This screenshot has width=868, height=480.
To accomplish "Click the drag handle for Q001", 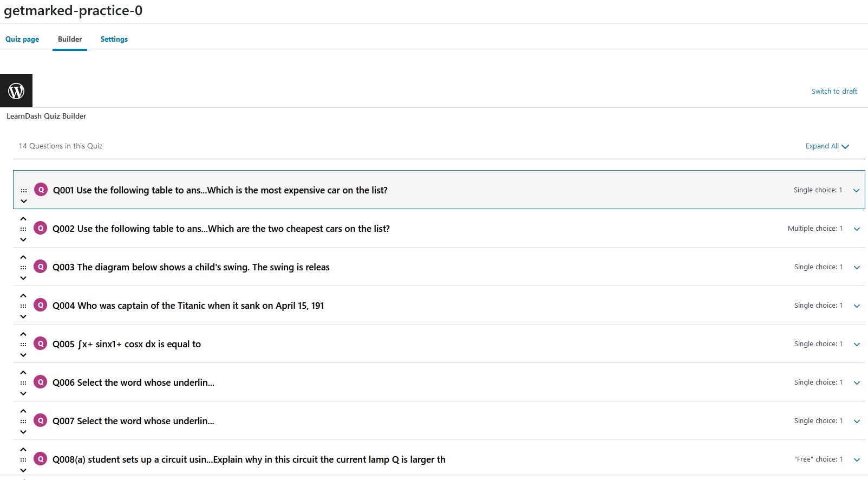I will pyautogui.click(x=24, y=191).
